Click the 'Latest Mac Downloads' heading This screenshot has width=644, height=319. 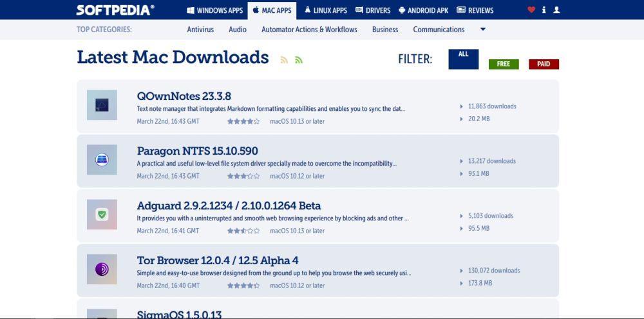coord(173,57)
